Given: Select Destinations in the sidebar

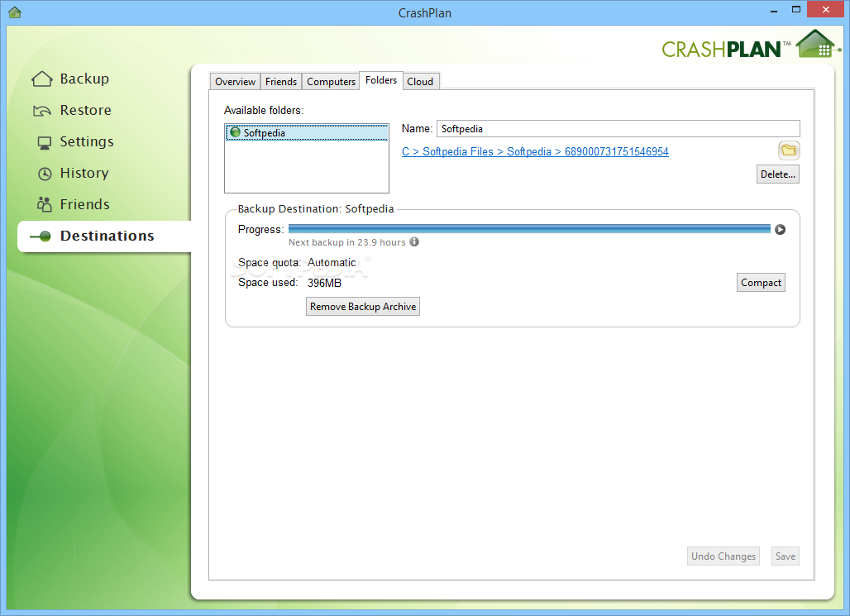Looking at the screenshot, I should click(x=104, y=236).
